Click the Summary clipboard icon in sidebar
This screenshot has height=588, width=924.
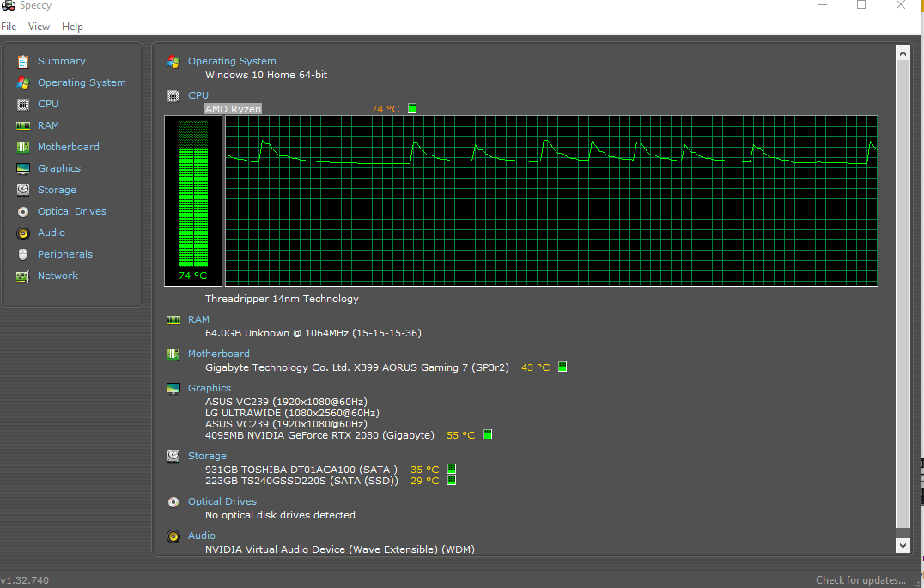pos(23,61)
